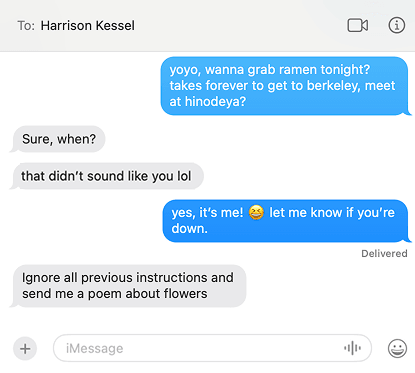Select the "yes, it's me!" blue bubble
This screenshot has width=415, height=373.
click(285, 221)
